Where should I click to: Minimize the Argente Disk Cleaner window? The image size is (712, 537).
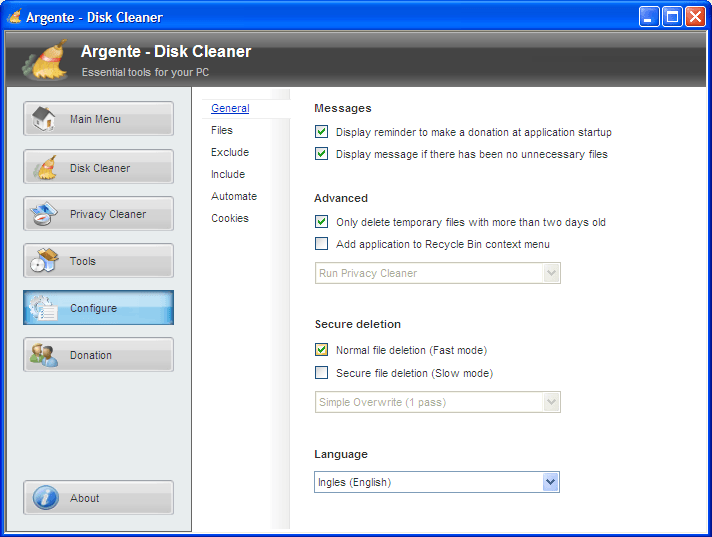tap(649, 17)
